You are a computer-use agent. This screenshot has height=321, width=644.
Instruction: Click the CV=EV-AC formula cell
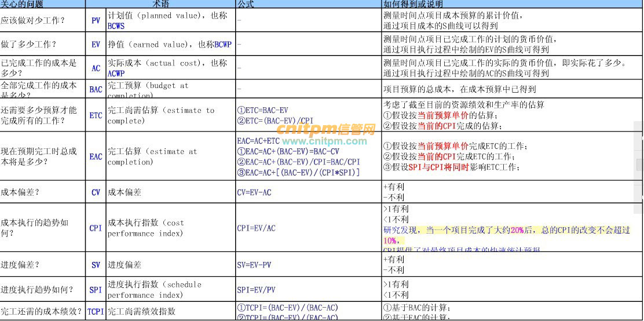click(254, 192)
